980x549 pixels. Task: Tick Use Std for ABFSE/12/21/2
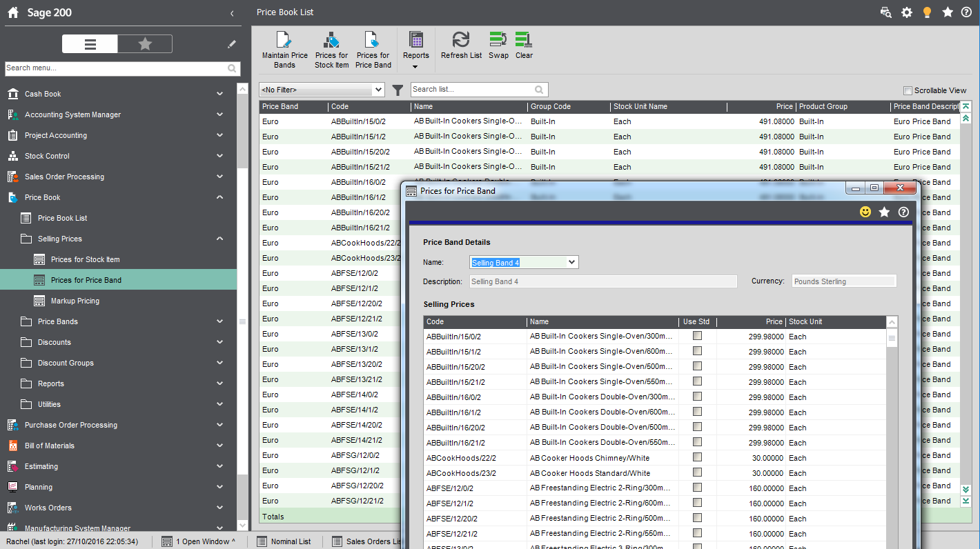pos(697,533)
